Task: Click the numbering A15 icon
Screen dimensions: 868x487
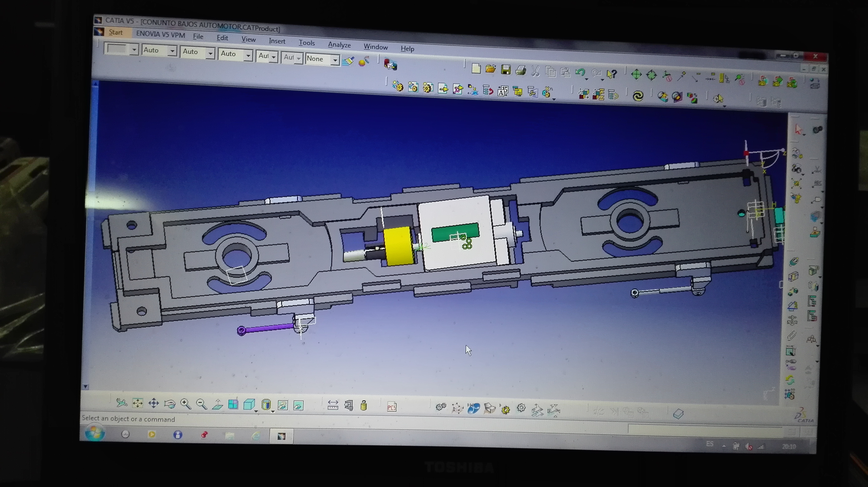Action: (x=503, y=91)
